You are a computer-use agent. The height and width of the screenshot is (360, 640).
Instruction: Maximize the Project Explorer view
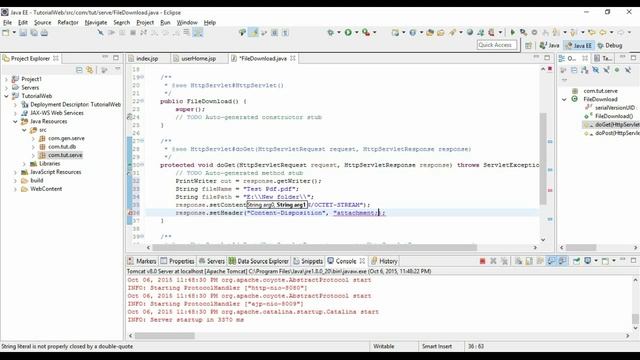coord(116,58)
